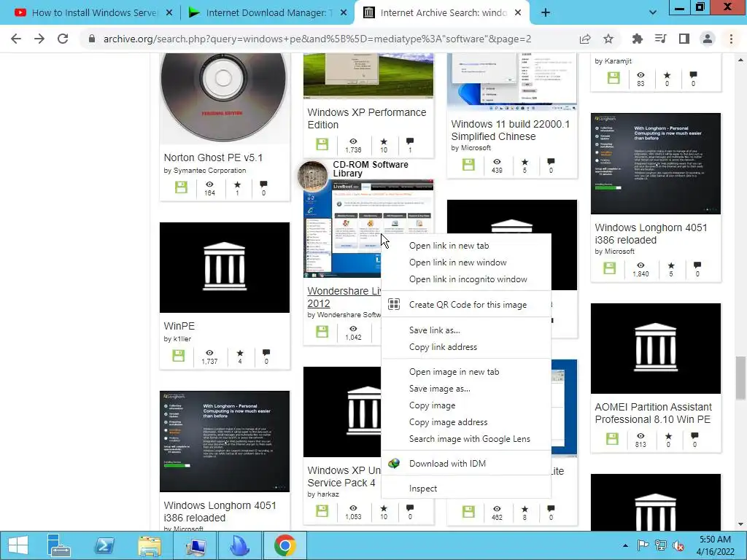Viewport: 747px width, 560px height.
Task: Click floppy icon under Windows 11 build 22000.1
Action: pyautogui.click(x=469, y=165)
